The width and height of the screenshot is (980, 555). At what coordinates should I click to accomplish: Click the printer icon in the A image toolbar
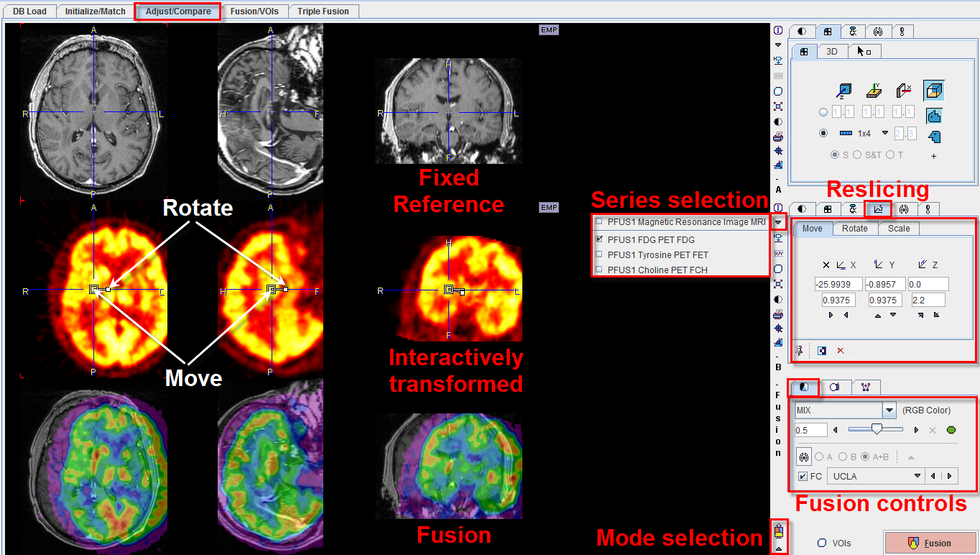point(778,137)
